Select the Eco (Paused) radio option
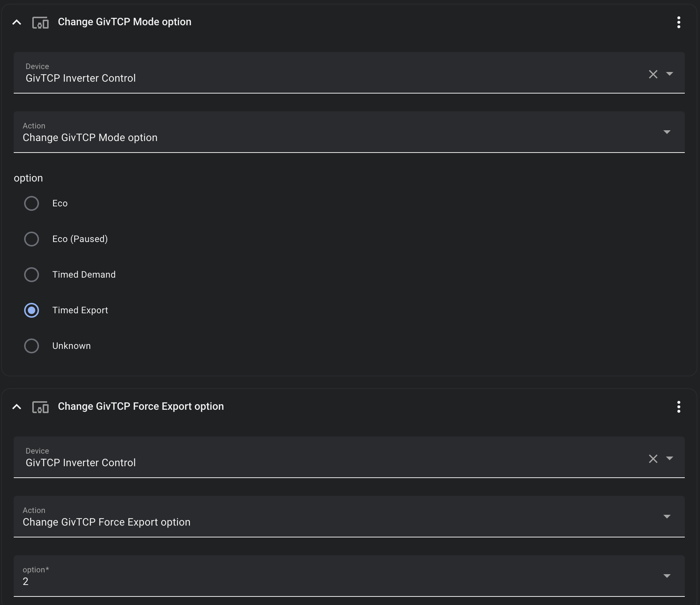700x605 pixels. (32, 239)
